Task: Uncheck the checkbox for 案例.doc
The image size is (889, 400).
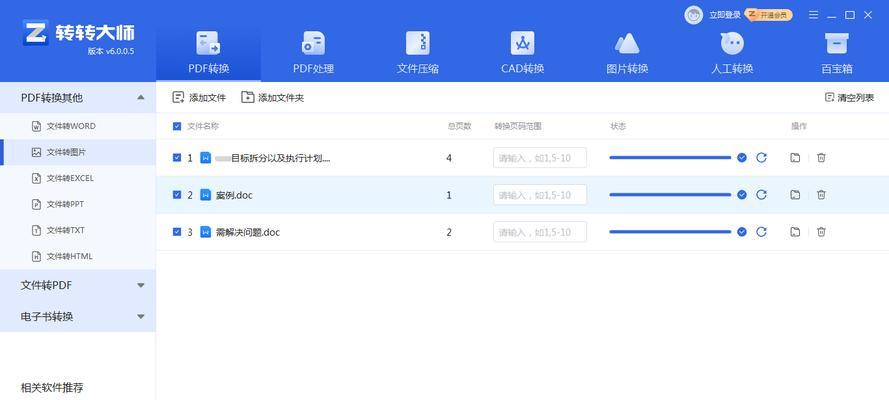Action: [177, 195]
